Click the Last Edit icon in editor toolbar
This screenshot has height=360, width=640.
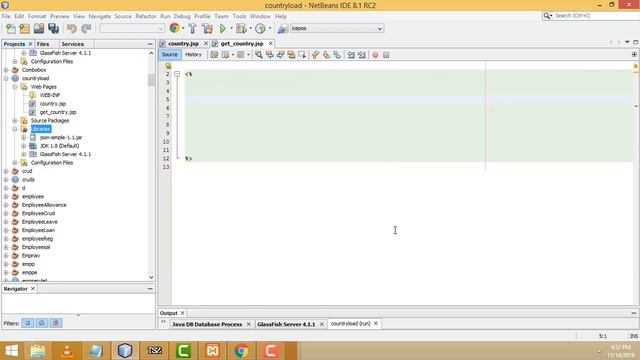[214, 55]
